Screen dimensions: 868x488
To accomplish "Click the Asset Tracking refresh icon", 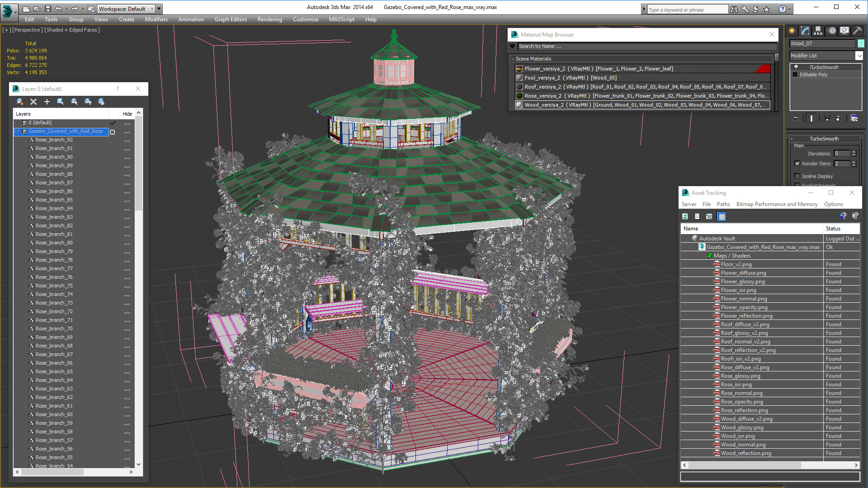I will pyautogui.click(x=685, y=216).
